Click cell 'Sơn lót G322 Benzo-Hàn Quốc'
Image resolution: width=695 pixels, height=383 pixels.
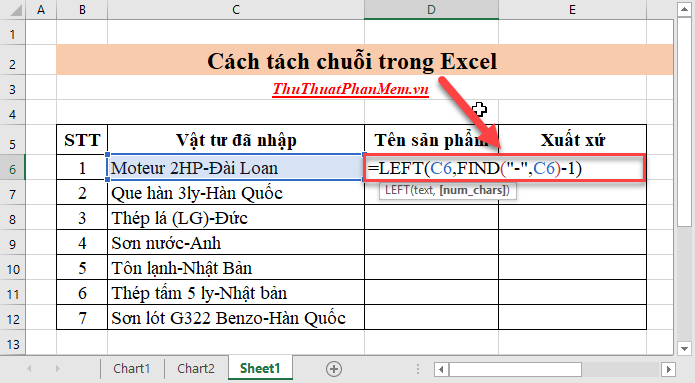point(236,318)
